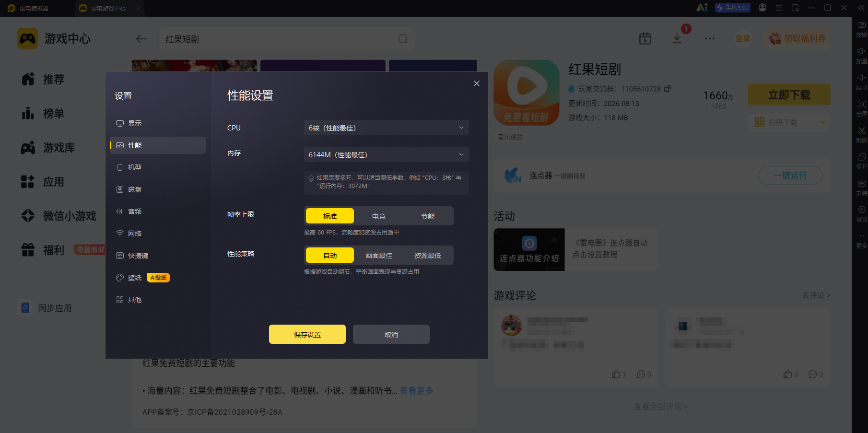This screenshot has height=433, width=868.
Task: Expand description with 查看更多 link
Action: (417, 391)
